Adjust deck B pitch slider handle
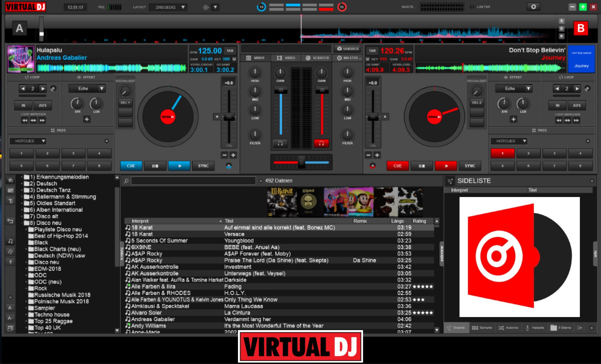601x364 pixels. 373,117
